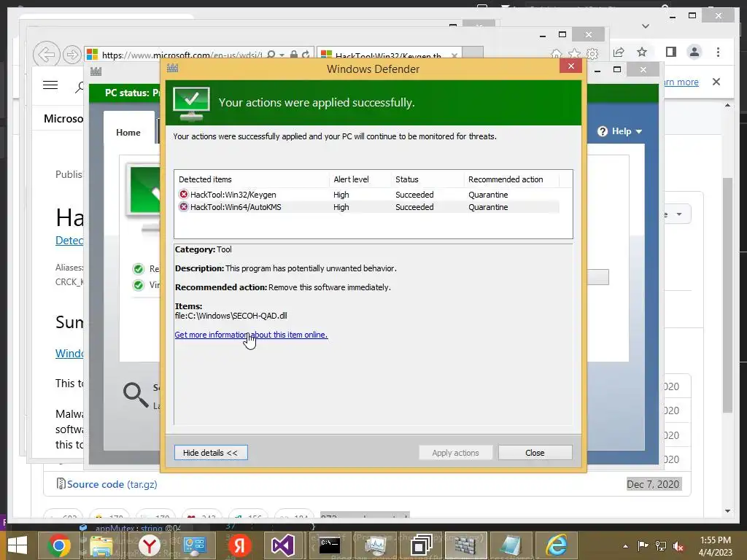Click the Detected items column header
The image size is (747, 560).
pyautogui.click(x=205, y=179)
